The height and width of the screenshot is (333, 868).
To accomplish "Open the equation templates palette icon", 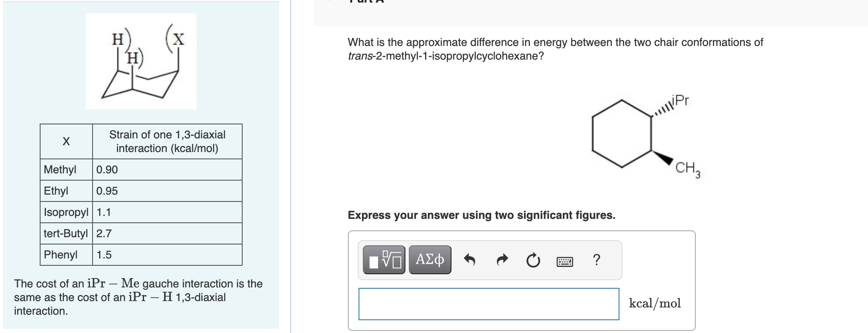I will [x=383, y=260].
